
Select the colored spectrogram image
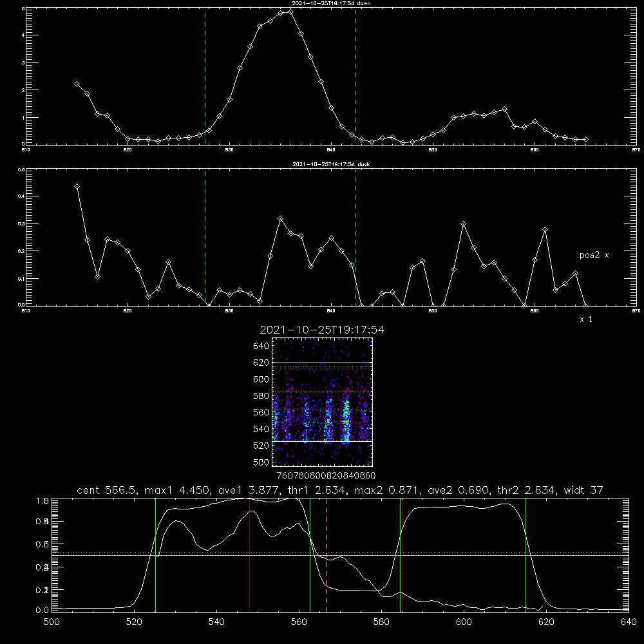pos(323,402)
